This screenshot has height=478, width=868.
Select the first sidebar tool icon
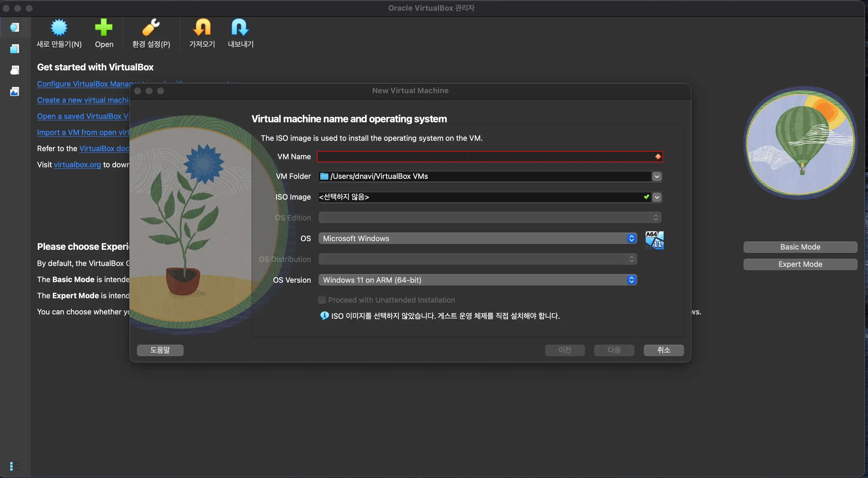click(x=14, y=27)
